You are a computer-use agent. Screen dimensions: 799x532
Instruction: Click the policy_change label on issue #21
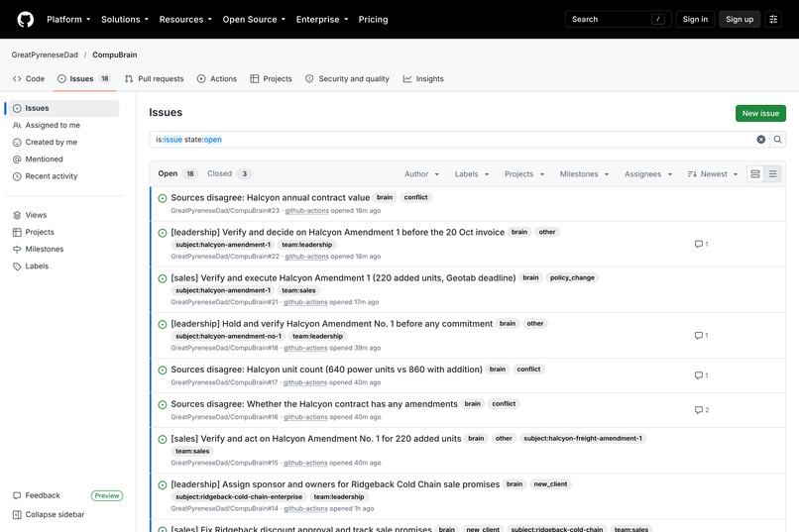[572, 278]
